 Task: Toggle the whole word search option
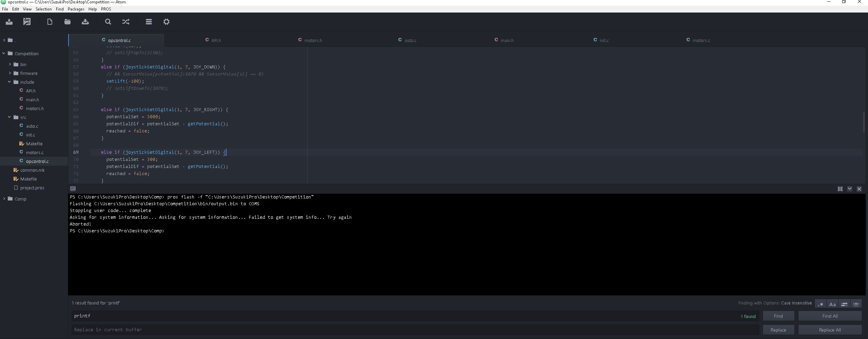tap(856, 304)
